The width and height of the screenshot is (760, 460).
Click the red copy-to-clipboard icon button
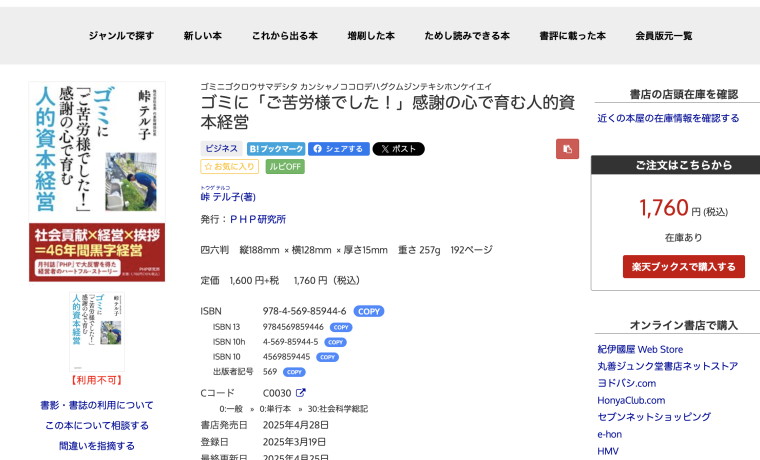tap(567, 149)
